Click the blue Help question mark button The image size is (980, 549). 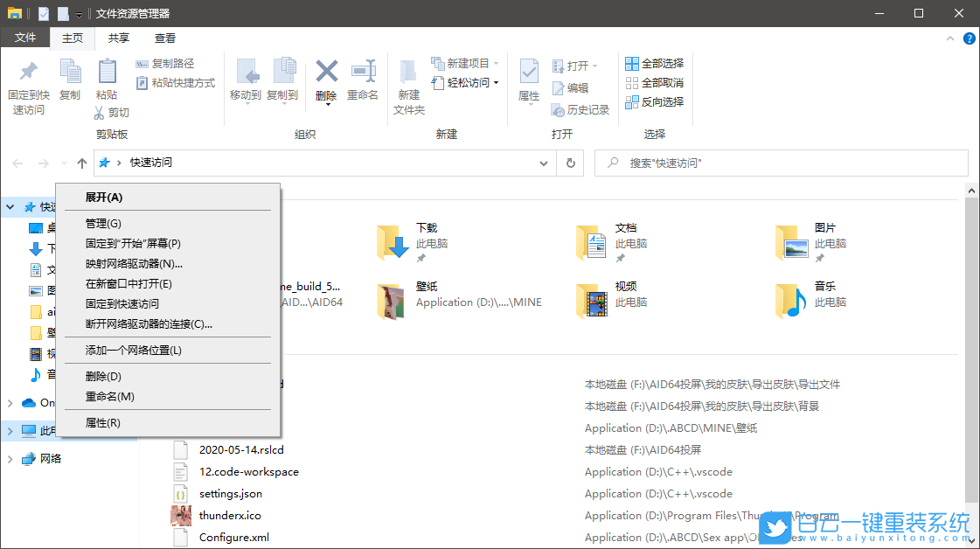(970, 38)
